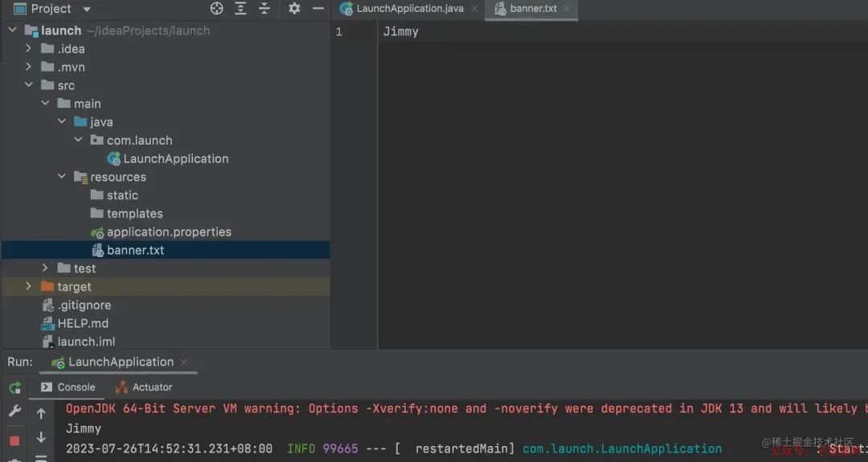Click the Jimmy text on editor line 1
This screenshot has width=868, height=462.
coord(401,31)
